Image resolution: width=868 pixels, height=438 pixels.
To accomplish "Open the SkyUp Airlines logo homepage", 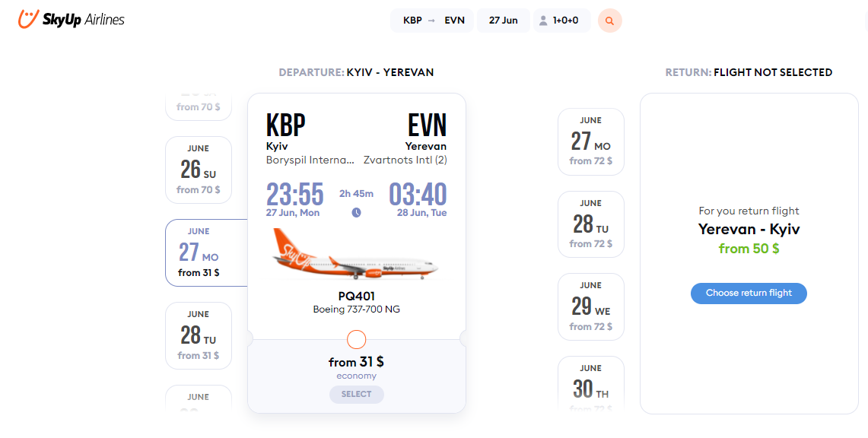I will pos(71,19).
